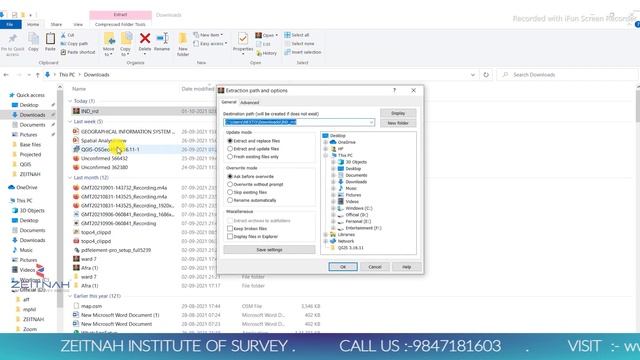Click Select all in ribbon
640x360 pixels.
[297, 35]
